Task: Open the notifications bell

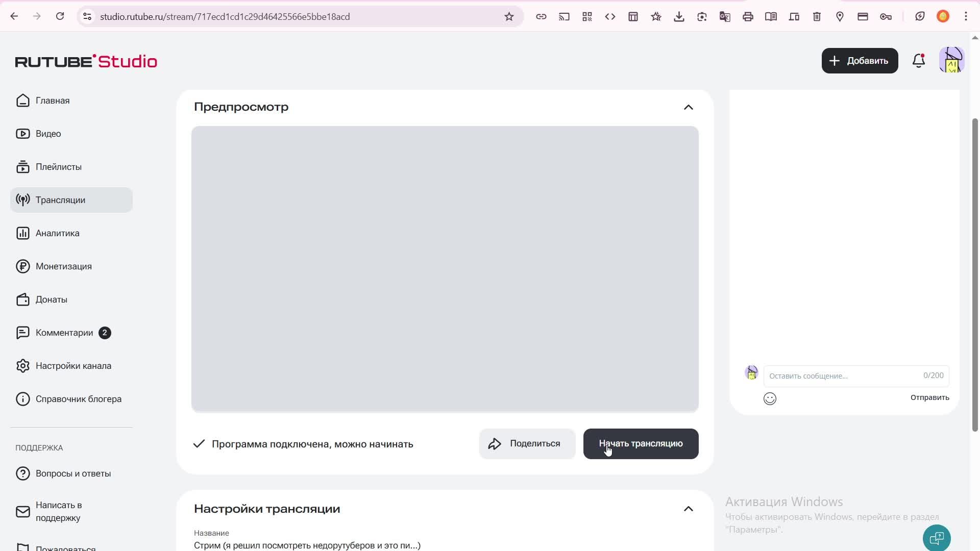Action: [x=919, y=60]
